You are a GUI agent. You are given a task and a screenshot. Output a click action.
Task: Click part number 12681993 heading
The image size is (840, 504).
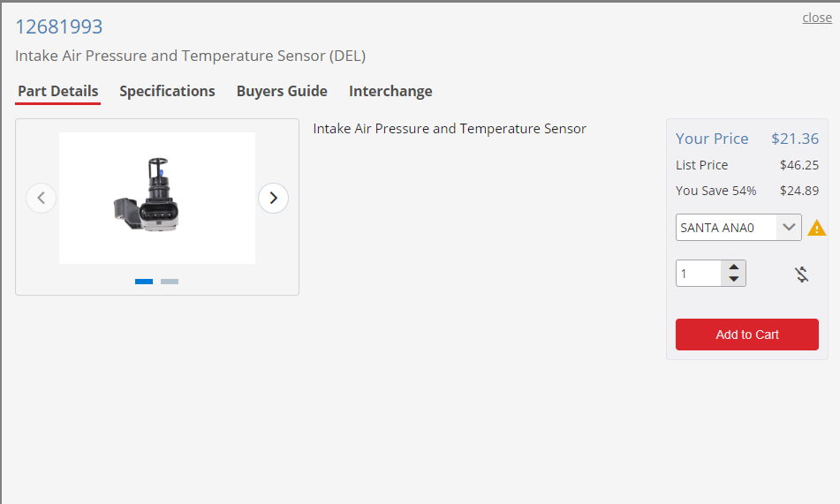(x=59, y=26)
